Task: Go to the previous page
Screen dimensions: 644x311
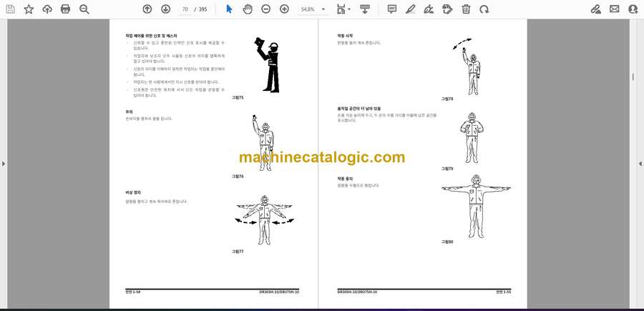Action: click(x=147, y=9)
